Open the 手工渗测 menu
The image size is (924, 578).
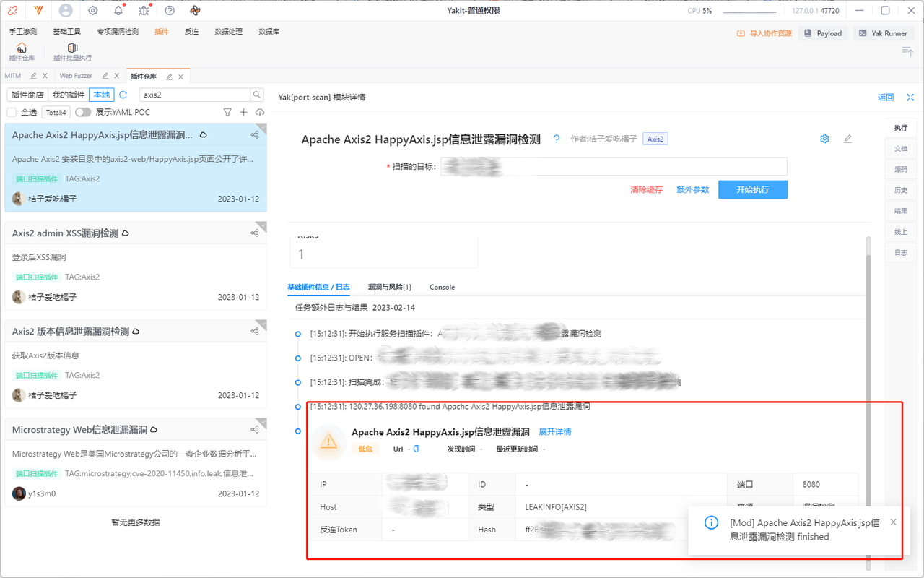click(23, 32)
